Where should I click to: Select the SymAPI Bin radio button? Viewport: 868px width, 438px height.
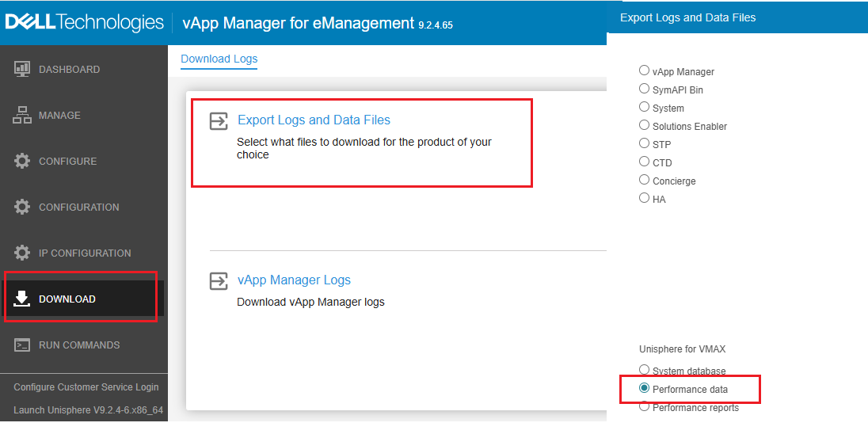click(644, 89)
